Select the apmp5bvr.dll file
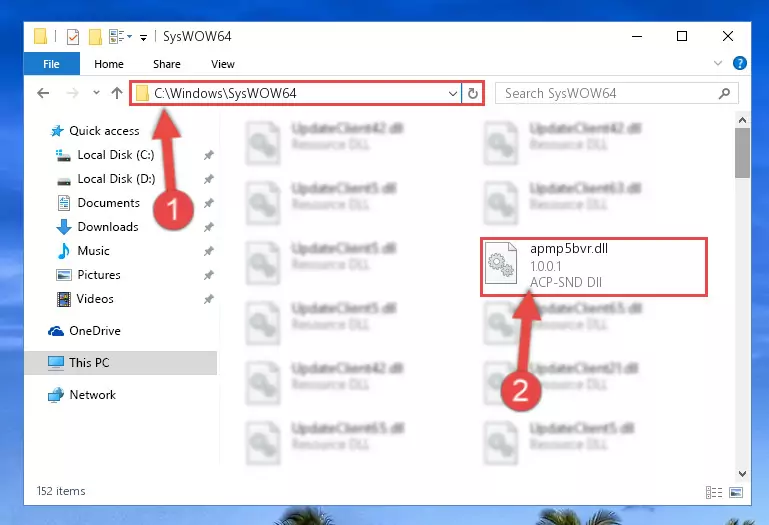The width and height of the screenshot is (769, 525). click(593, 266)
